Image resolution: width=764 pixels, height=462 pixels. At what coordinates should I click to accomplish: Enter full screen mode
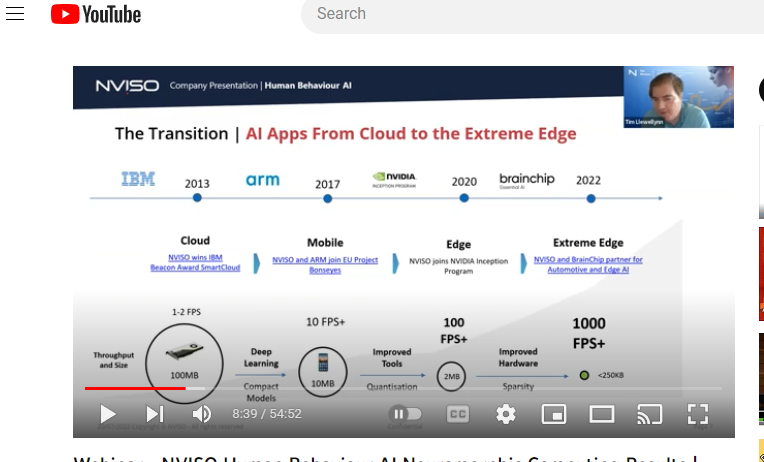coord(698,414)
